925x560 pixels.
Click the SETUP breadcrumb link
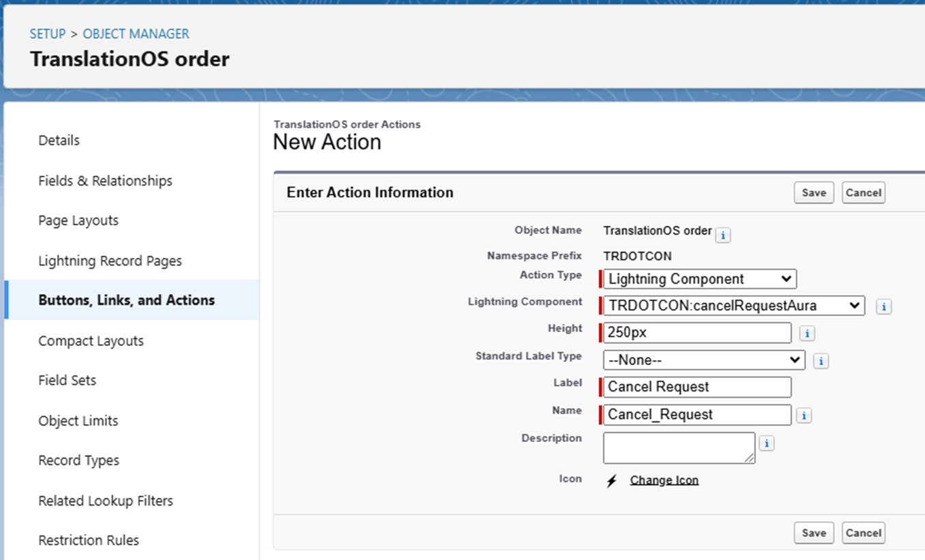(x=48, y=34)
